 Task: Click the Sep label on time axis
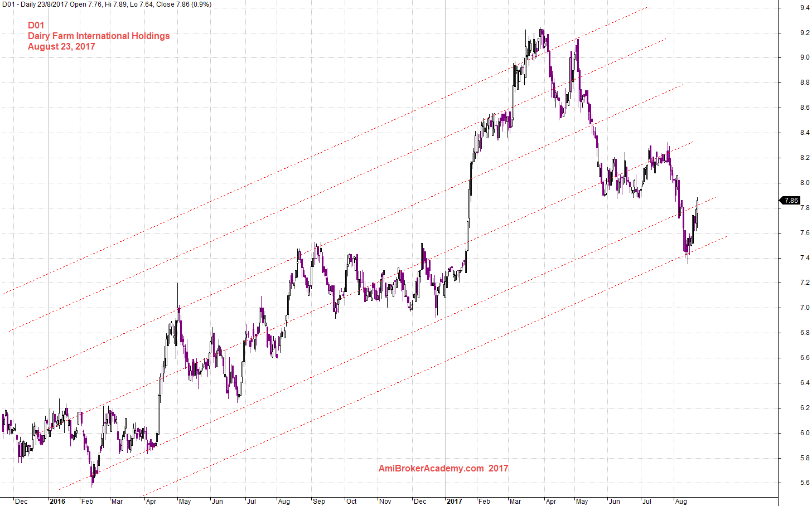pos(318,502)
